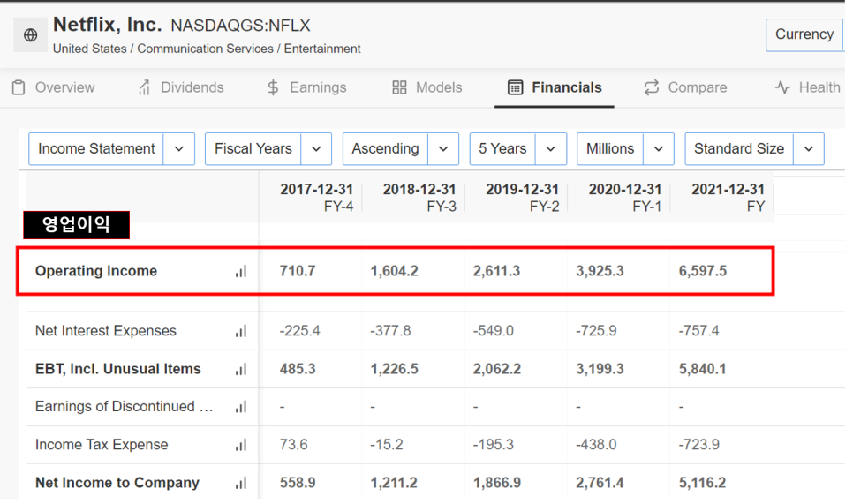Expand the Income Statement dropdown arrow

179,149
